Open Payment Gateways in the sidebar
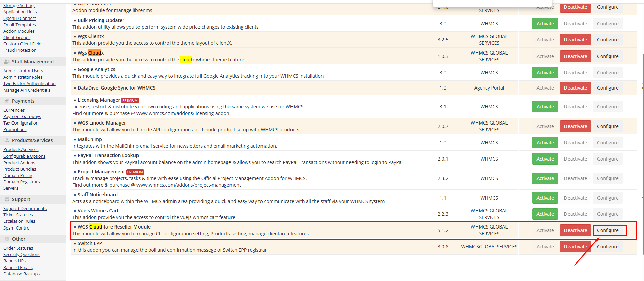644x281 pixels. [22, 117]
